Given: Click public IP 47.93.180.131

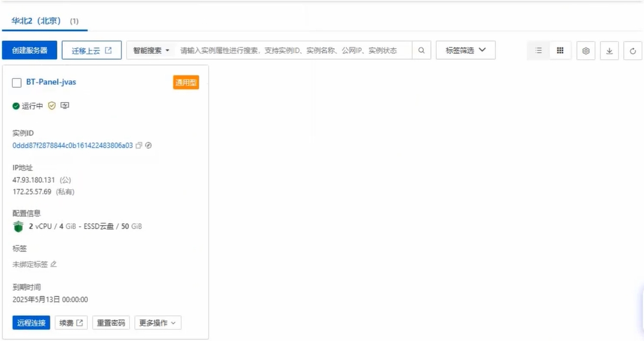Looking at the screenshot, I should tap(34, 180).
